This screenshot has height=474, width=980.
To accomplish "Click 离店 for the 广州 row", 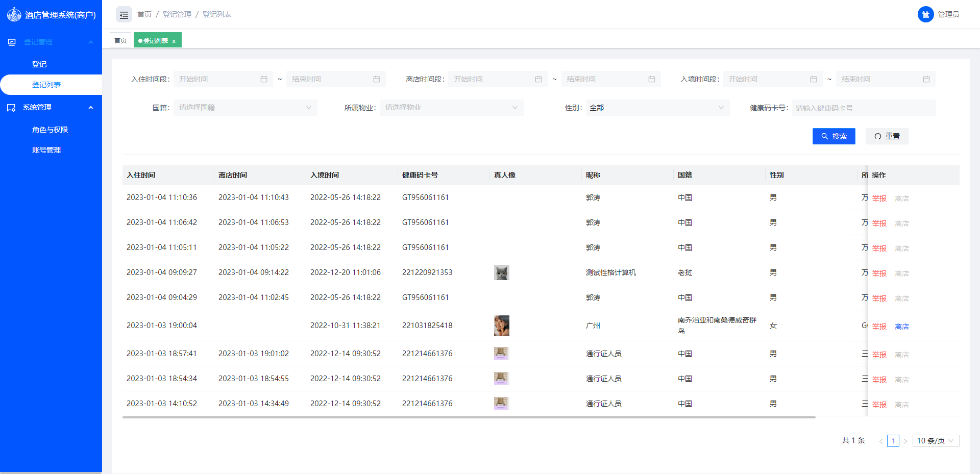I will click(x=902, y=327).
